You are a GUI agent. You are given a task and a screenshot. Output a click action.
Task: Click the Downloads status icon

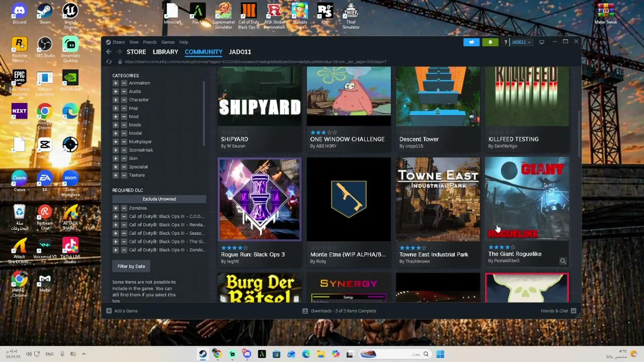(x=305, y=311)
